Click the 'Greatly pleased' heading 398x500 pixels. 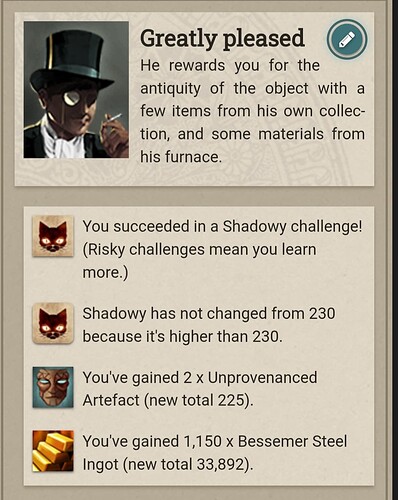(x=222, y=39)
